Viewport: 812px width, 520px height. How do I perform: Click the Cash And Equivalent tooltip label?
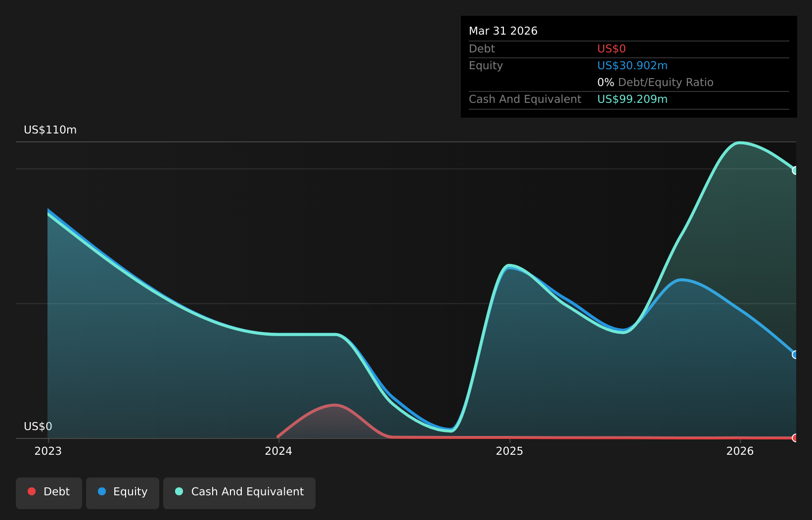(525, 99)
